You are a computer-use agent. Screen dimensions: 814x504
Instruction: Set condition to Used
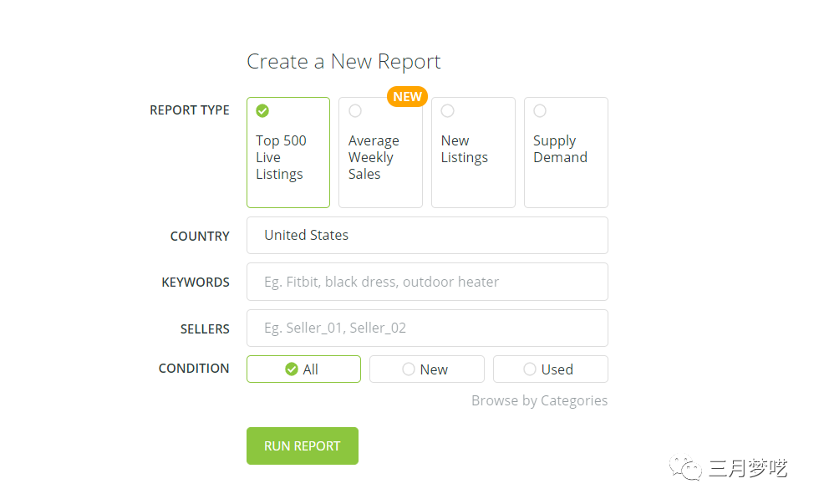click(x=550, y=369)
